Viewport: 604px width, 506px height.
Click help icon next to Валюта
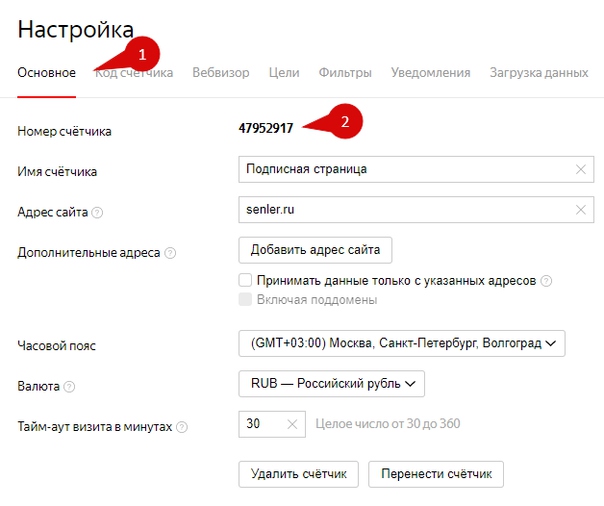tap(69, 386)
